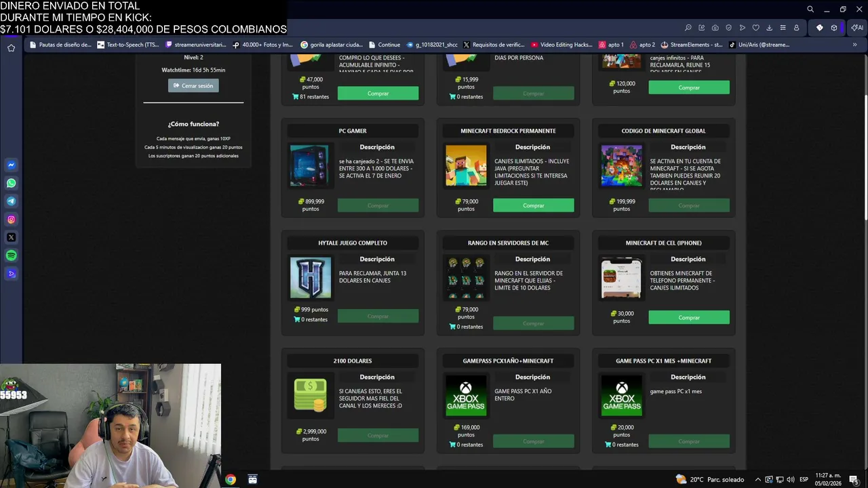
Task: Click the '¿Cómo funciona?' heading
Action: (193, 124)
